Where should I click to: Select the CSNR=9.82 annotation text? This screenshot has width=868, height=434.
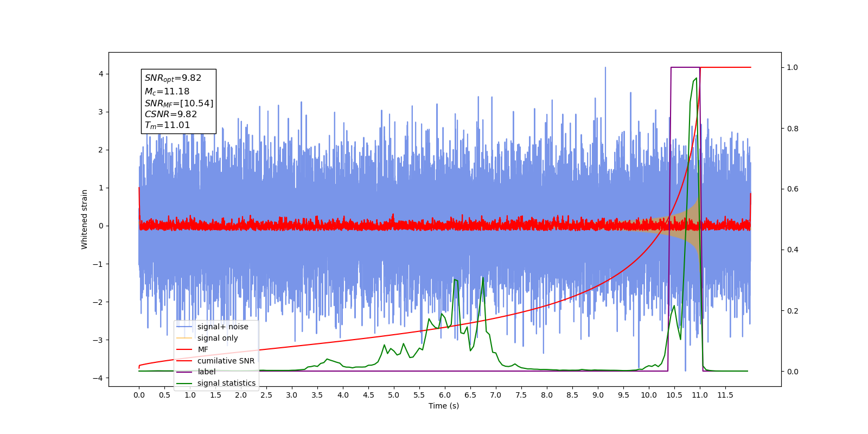coord(171,114)
